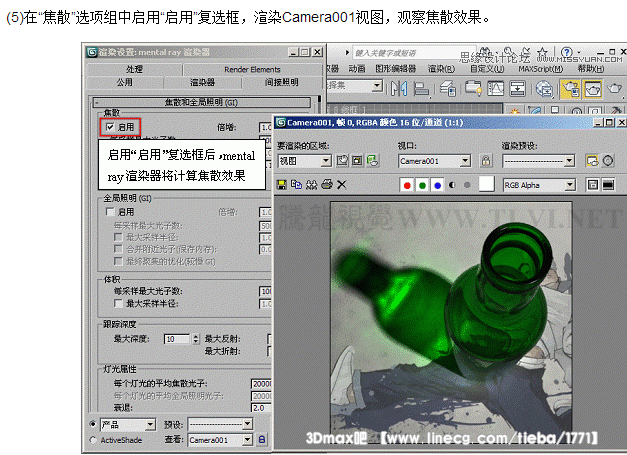Open Rendered Frame Window teapot icon

coord(592,88)
